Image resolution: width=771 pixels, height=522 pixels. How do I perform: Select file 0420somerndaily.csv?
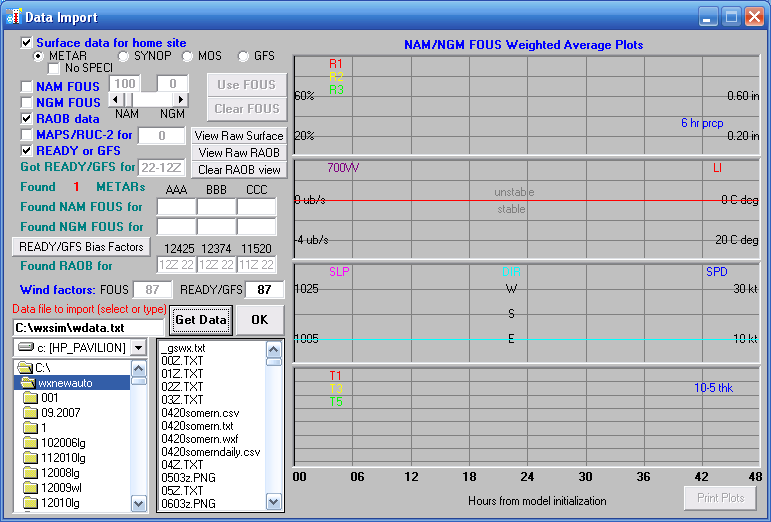click(210, 452)
